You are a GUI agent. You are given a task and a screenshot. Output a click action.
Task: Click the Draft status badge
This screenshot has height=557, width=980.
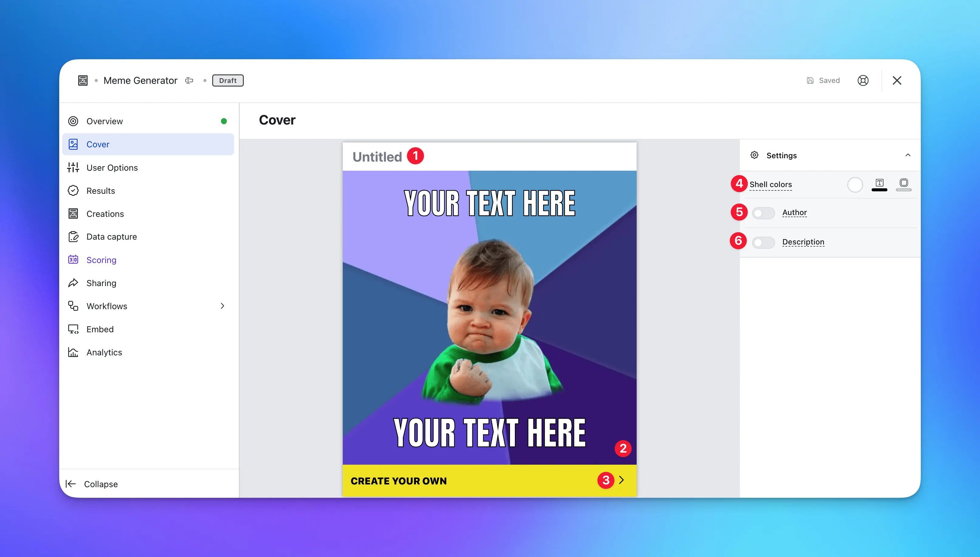coord(228,80)
